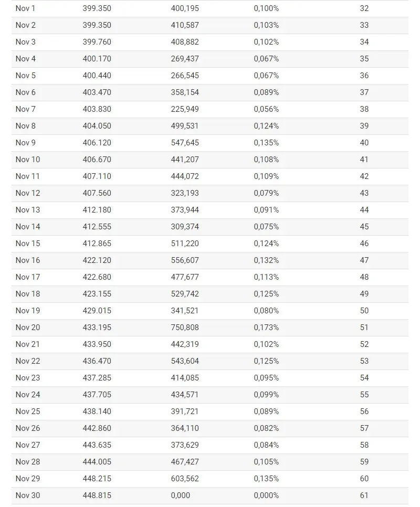Click the 442.860 cell for Nov 26
The width and height of the screenshot is (420, 507).
coord(97,429)
